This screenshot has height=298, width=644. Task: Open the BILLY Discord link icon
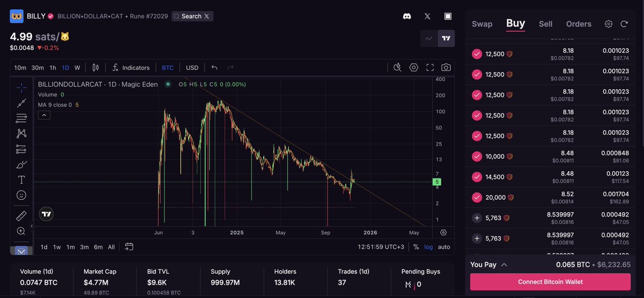407,16
